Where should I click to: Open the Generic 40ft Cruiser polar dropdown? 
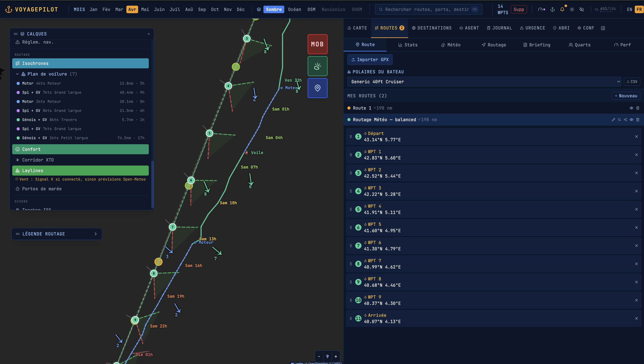[484, 82]
